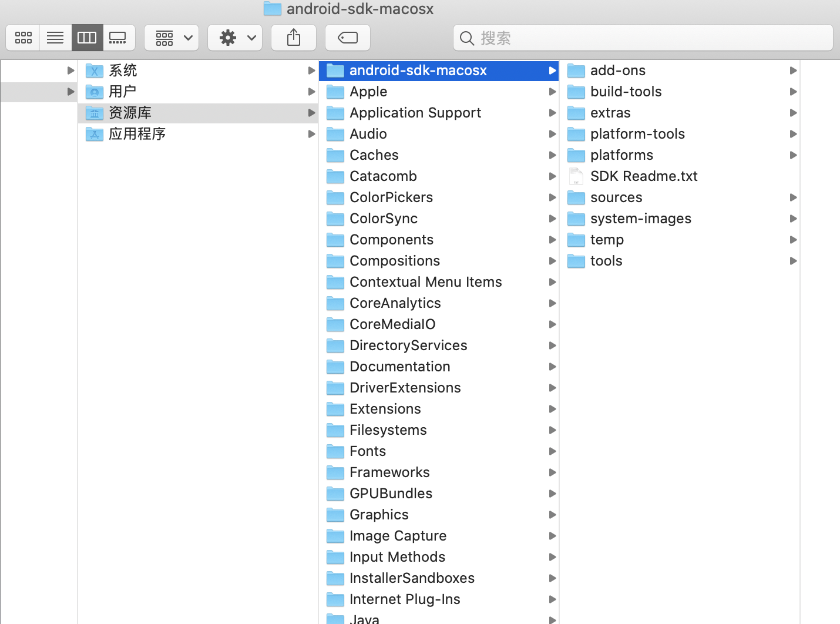Viewport: 840px width, 624px height.
Task: Open the Application Support folder
Action: pos(439,113)
